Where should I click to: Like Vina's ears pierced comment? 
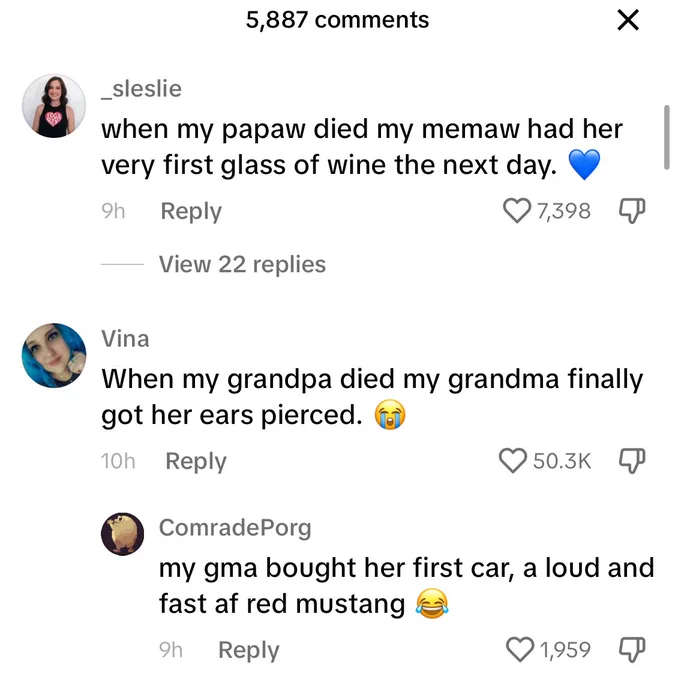pyautogui.click(x=513, y=461)
